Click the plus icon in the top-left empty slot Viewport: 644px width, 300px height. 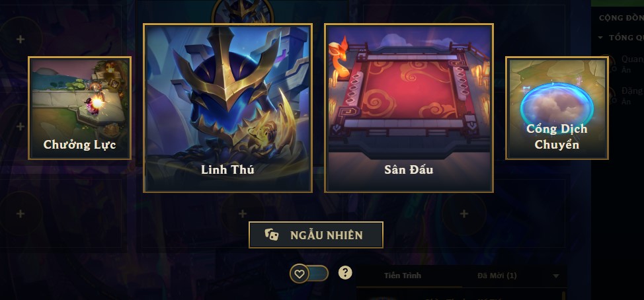tap(20, 40)
